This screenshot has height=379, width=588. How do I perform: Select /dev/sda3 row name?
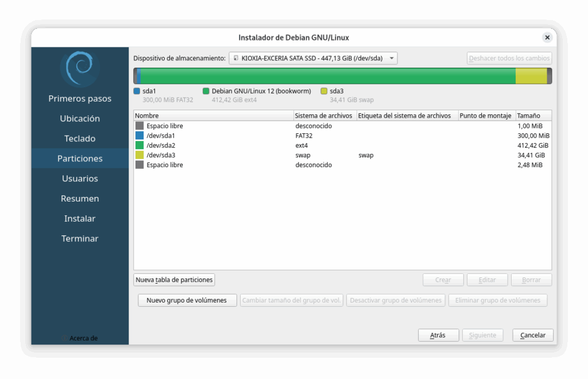[x=161, y=155]
